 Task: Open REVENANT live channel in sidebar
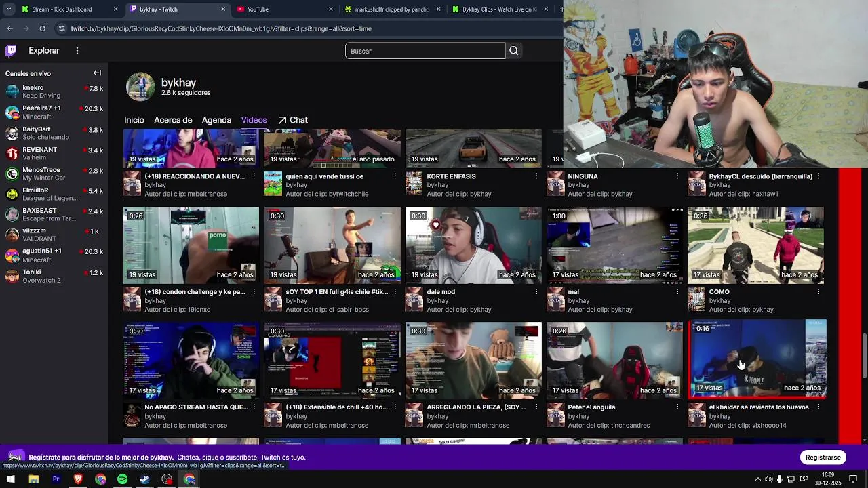pos(54,153)
